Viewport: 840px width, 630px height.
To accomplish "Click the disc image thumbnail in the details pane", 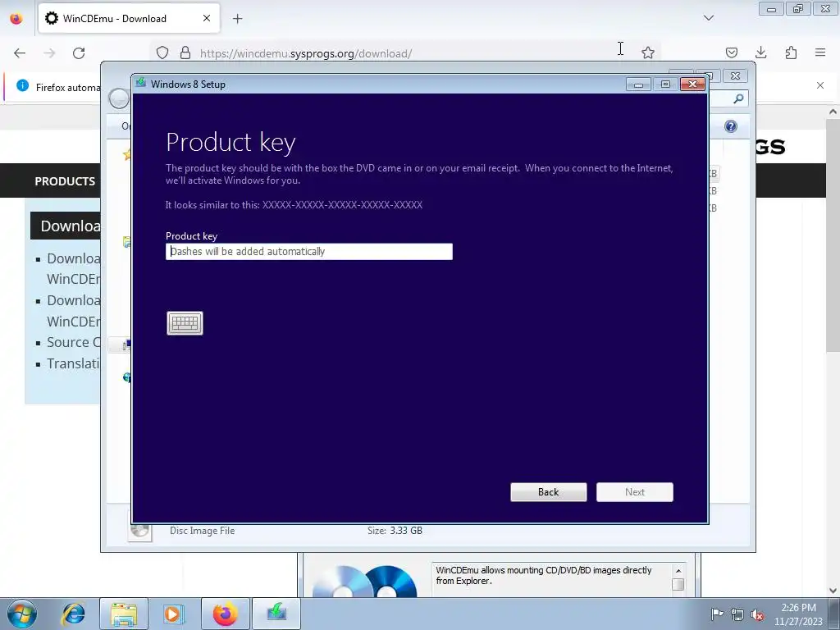I will pyautogui.click(x=139, y=532).
